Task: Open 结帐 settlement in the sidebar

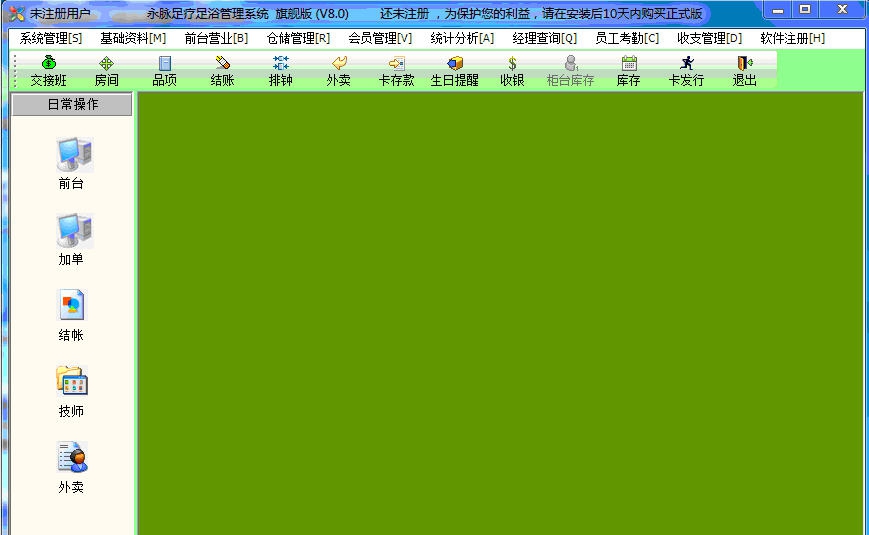Action: 71,316
